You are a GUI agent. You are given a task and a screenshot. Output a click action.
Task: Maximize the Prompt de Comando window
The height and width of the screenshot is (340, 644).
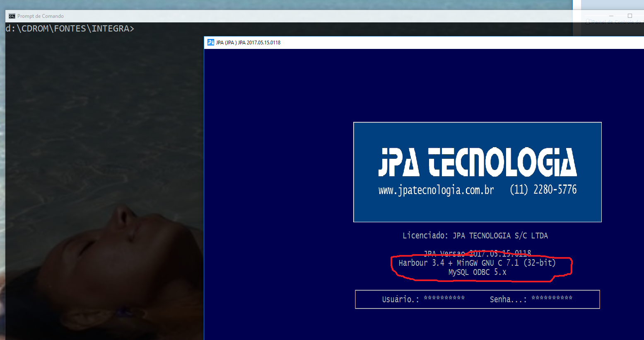630,16
